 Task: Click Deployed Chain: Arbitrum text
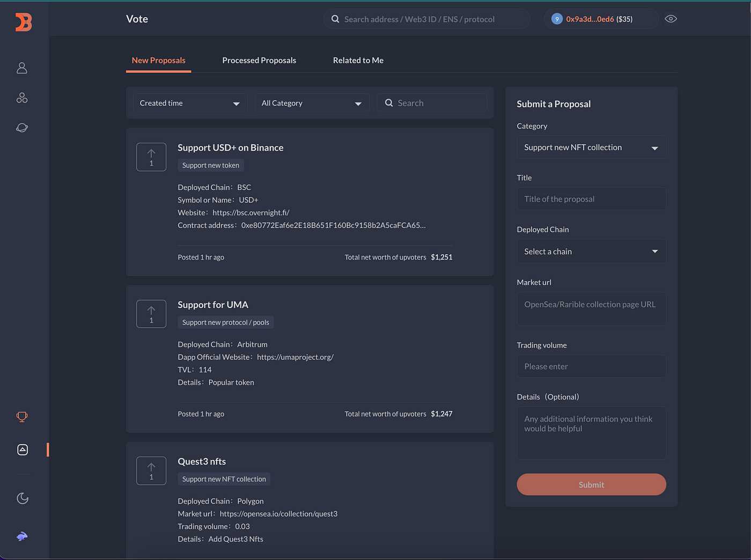[x=223, y=344]
